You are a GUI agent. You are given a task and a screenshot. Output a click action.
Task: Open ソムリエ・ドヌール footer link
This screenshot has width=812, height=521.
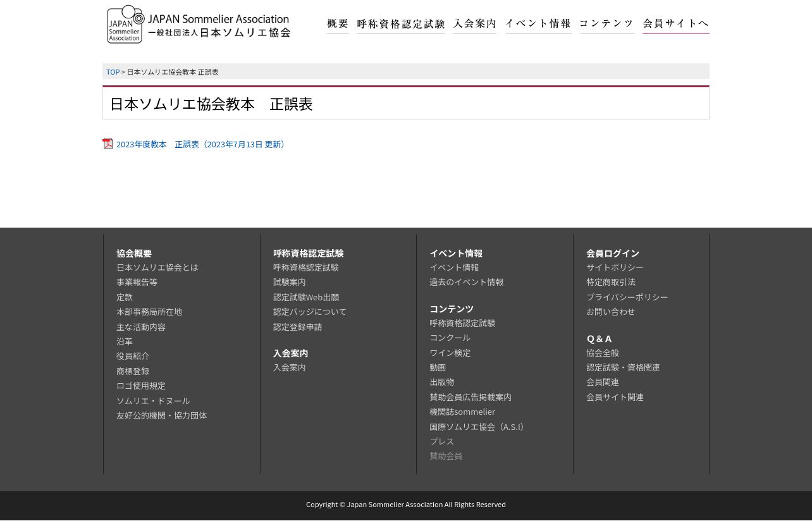153,401
